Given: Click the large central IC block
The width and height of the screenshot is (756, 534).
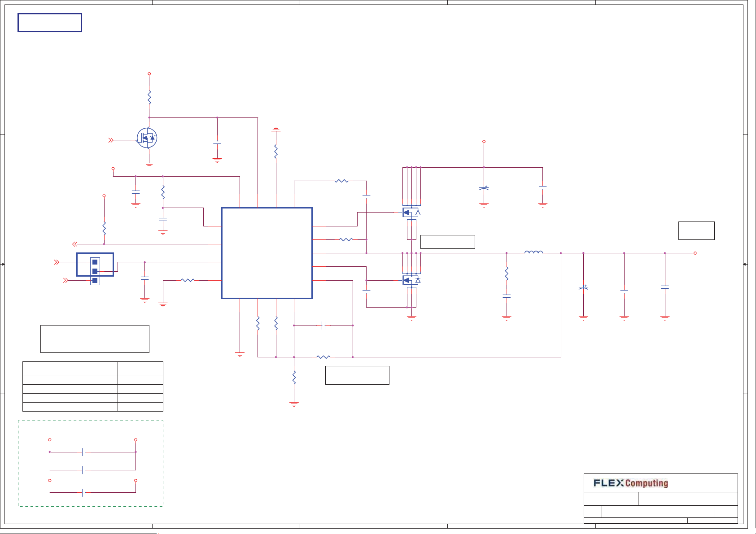Looking at the screenshot, I should (267, 253).
